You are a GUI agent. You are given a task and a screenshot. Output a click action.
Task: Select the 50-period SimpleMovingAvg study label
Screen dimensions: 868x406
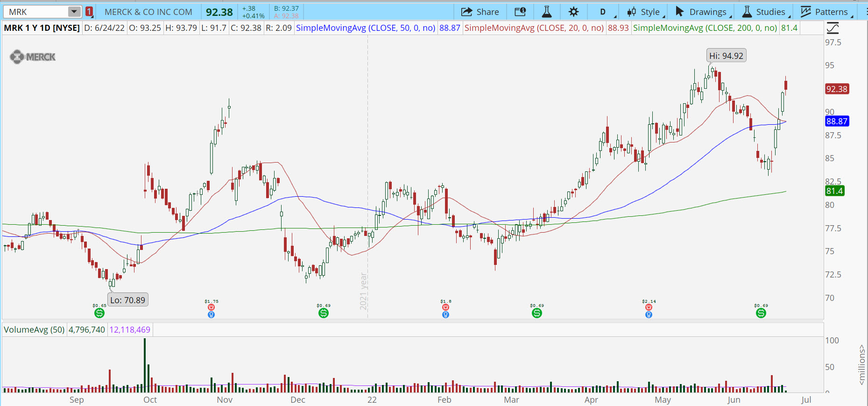point(366,28)
